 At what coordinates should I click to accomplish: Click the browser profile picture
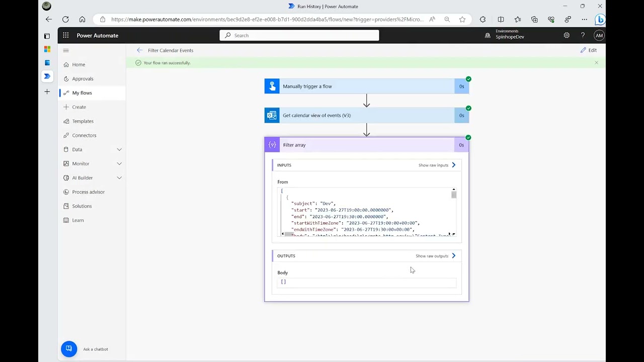click(x=46, y=6)
